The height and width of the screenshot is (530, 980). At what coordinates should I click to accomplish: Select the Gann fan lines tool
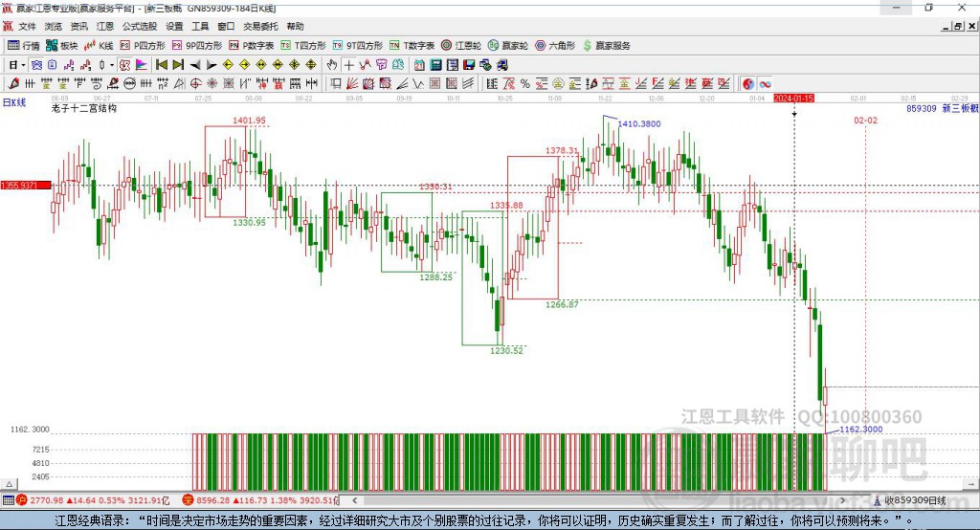pyautogui.click(x=352, y=84)
